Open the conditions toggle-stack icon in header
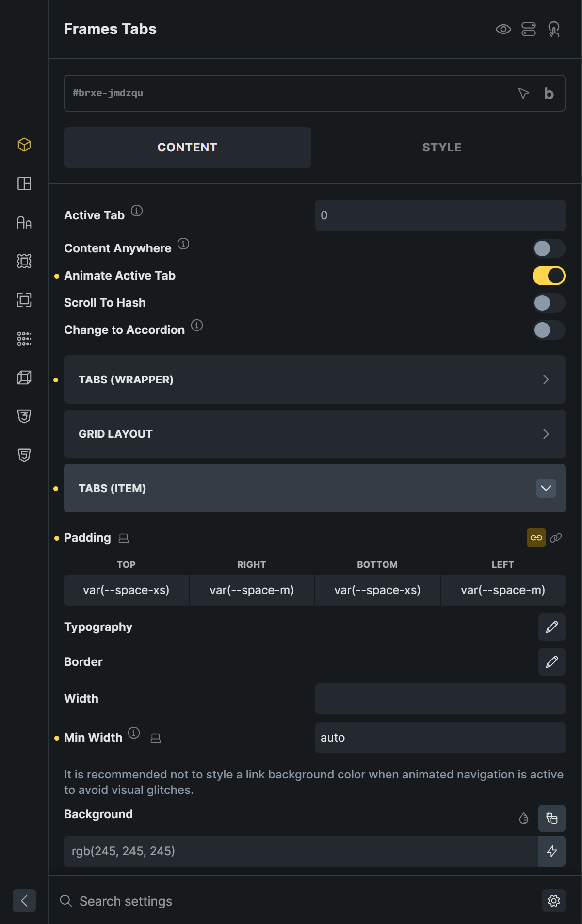582x924 pixels. click(x=529, y=29)
